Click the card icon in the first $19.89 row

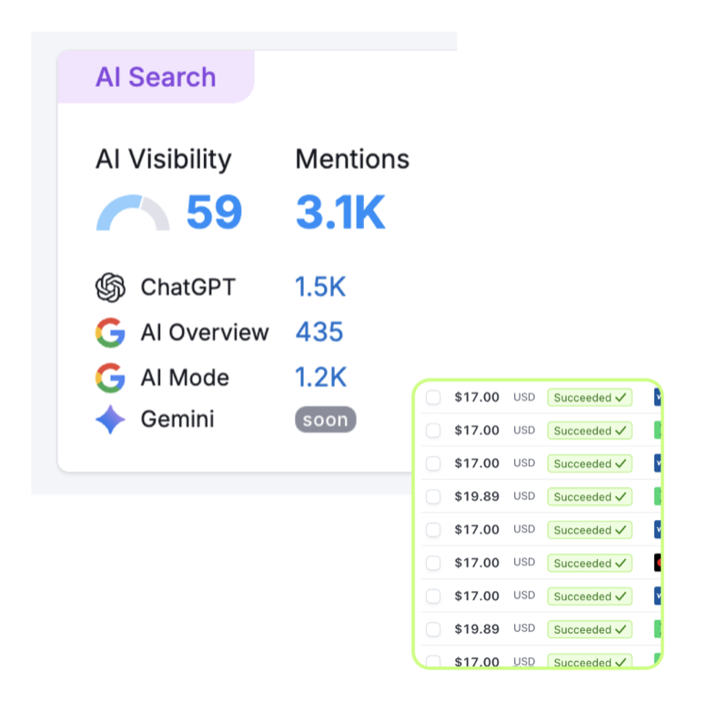(657, 496)
